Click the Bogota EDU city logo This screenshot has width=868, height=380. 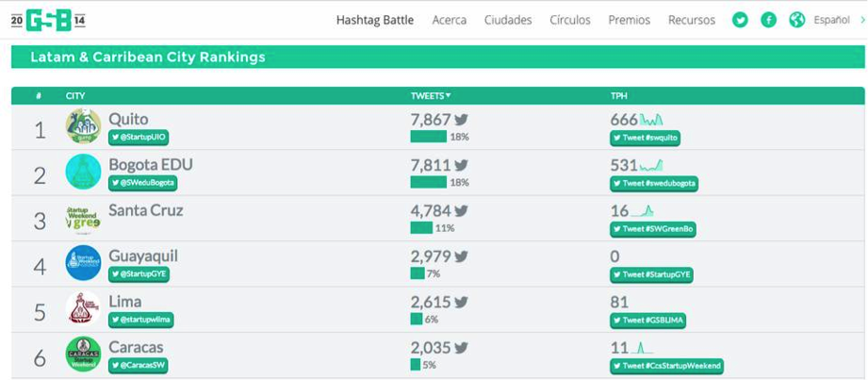tap(83, 172)
